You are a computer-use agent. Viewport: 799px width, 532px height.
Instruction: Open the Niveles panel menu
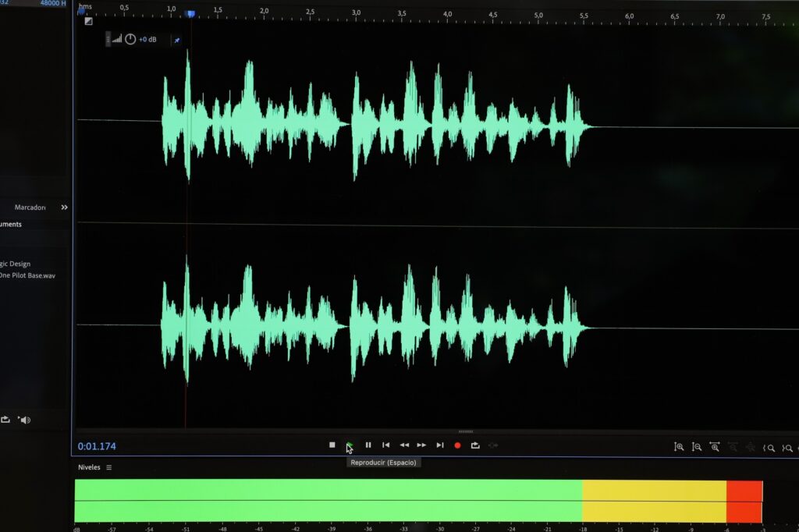[109, 467]
